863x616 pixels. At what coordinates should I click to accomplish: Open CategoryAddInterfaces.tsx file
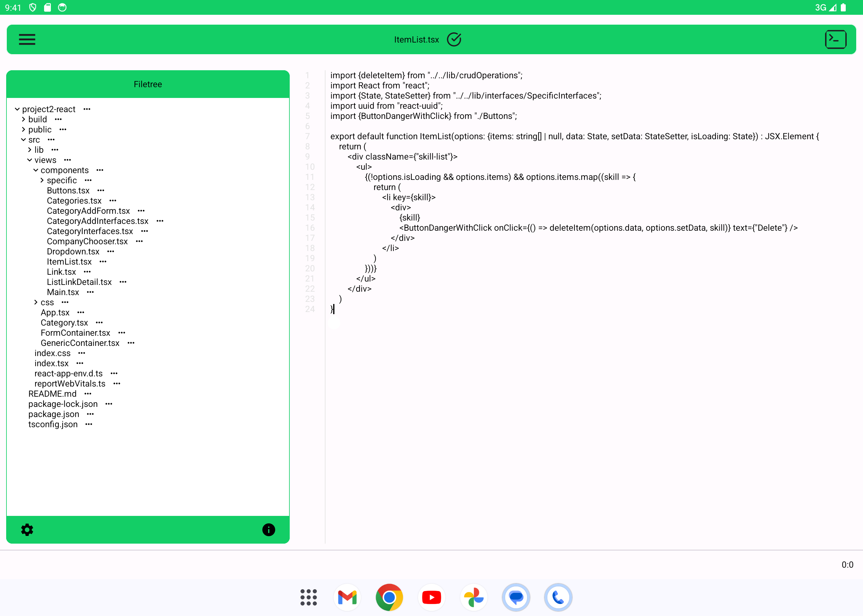[x=97, y=221]
